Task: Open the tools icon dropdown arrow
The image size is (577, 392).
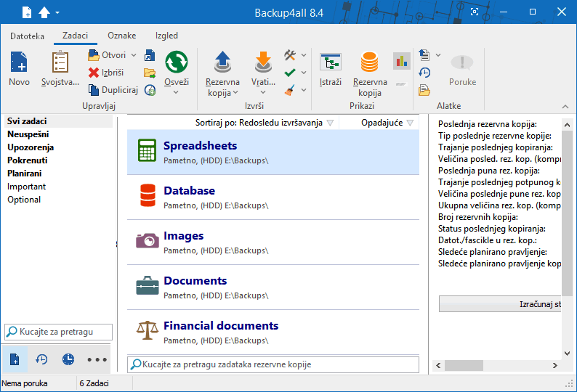Action: click(x=304, y=55)
